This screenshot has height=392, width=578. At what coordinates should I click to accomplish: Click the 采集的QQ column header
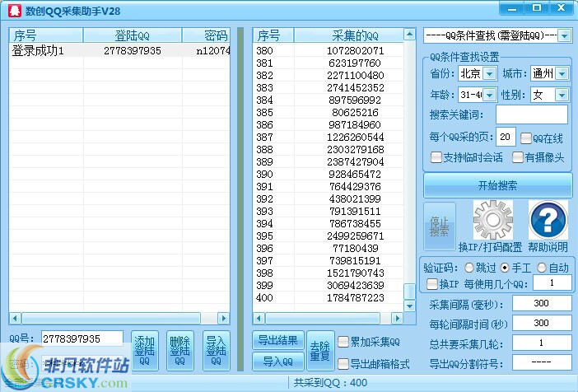[349, 35]
